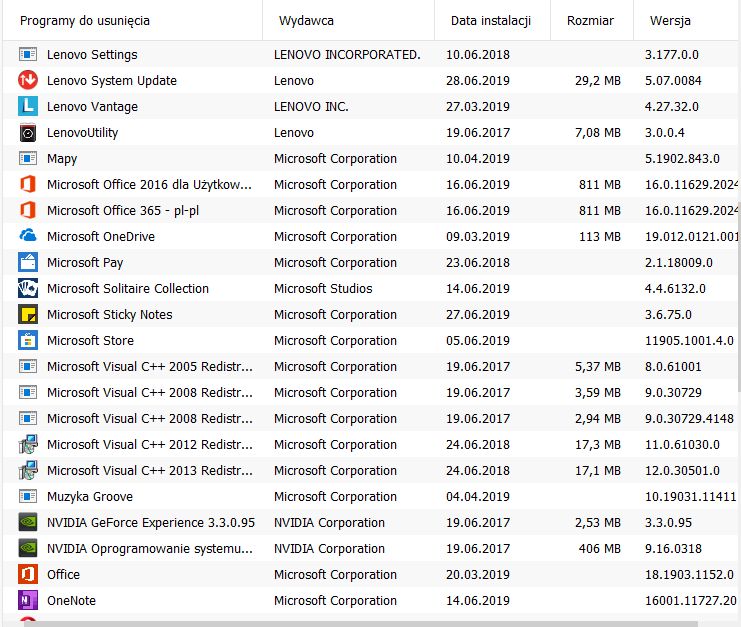Click the Visual C++ 2008 icon, 3,59 MB row
Viewport: 741px width, 627px height.
[x=28, y=392]
